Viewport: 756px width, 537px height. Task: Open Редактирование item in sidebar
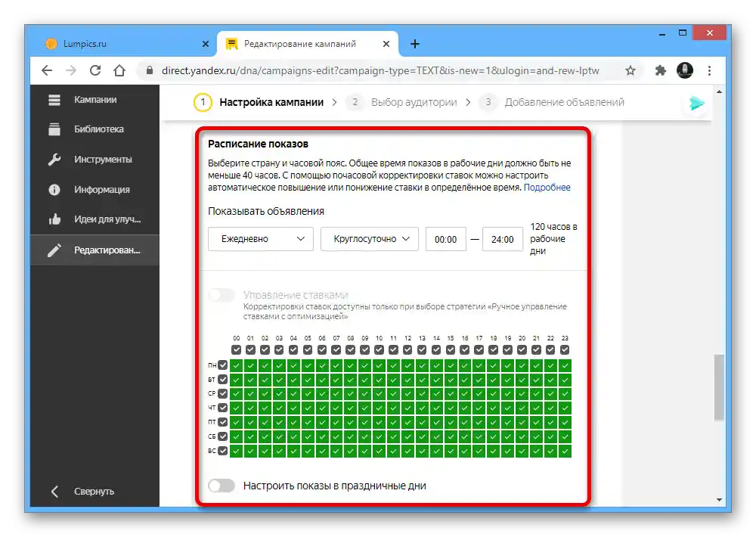point(95,250)
